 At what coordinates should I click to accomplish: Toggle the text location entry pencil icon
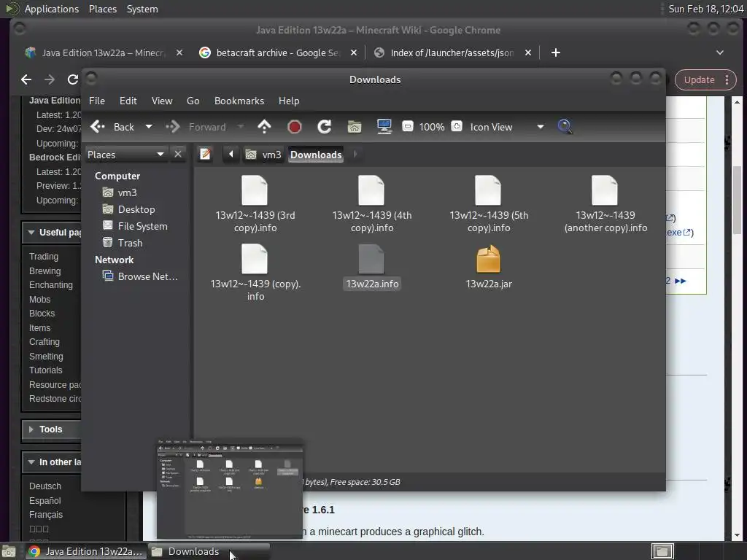[x=205, y=155]
